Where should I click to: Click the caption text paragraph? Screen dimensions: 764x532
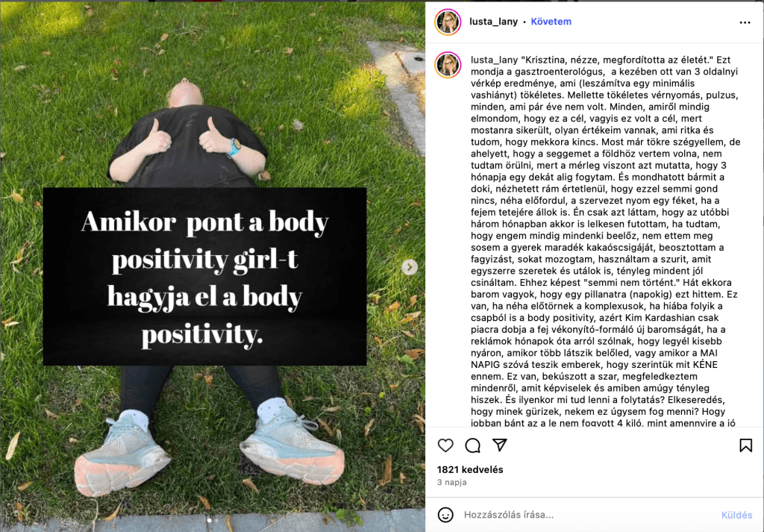point(604,241)
